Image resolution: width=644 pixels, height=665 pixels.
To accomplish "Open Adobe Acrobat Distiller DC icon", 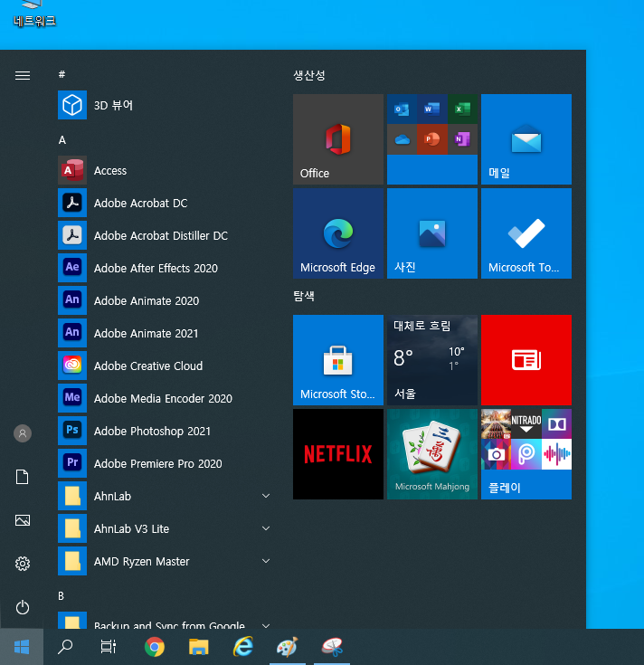I will [72, 235].
